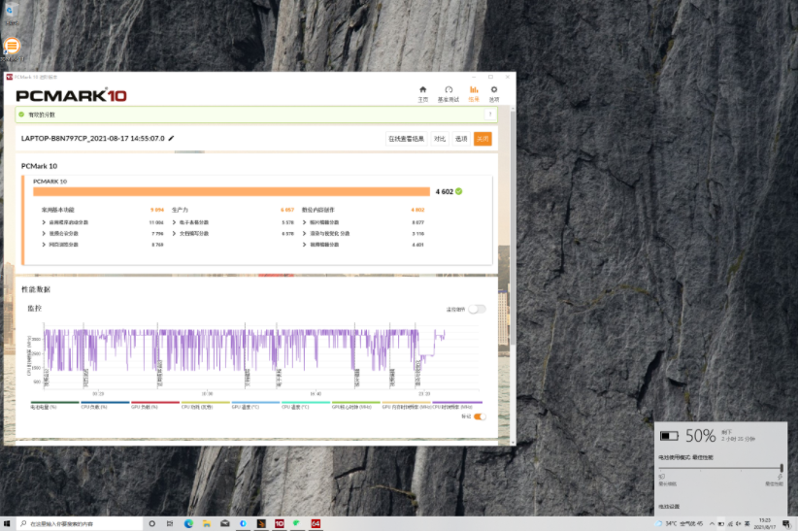The width and height of the screenshot is (799, 532).
Task: Switch to the orange results tab
Action: (x=474, y=94)
